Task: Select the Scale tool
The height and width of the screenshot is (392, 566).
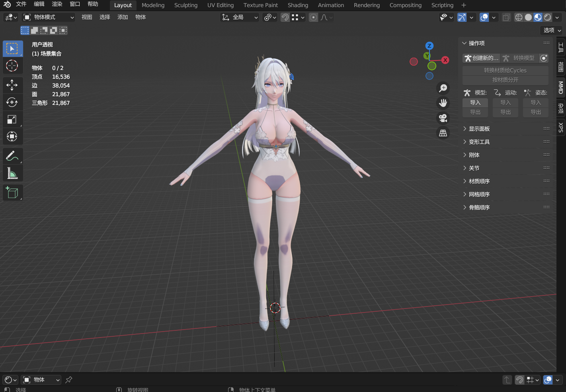Action: [x=12, y=119]
